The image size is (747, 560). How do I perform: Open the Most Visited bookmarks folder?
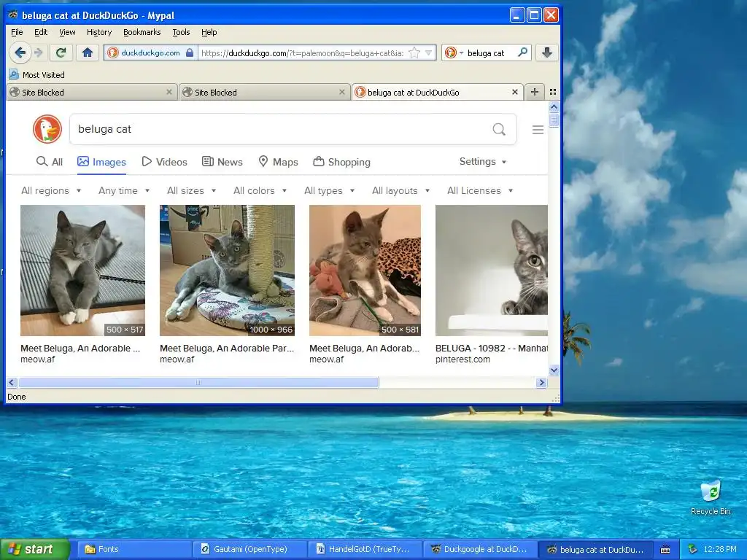click(x=36, y=75)
